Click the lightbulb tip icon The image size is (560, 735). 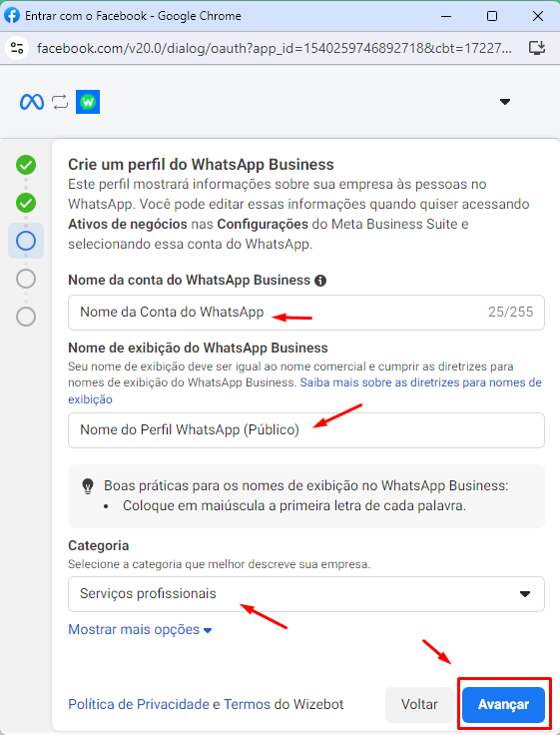[88, 486]
